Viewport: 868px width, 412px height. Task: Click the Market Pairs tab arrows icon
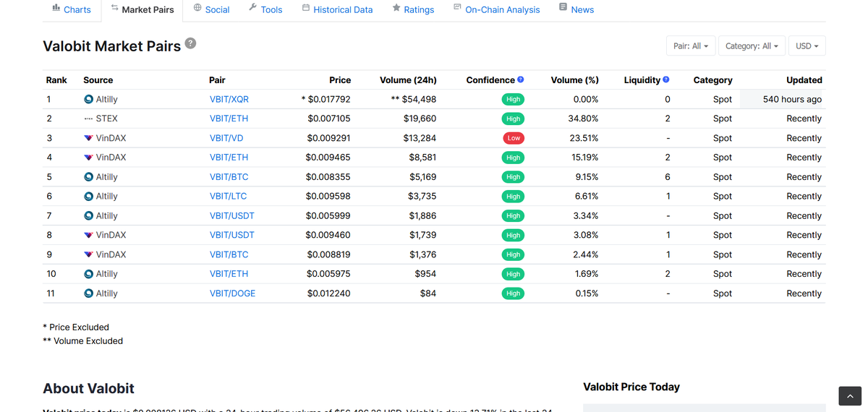coord(114,8)
